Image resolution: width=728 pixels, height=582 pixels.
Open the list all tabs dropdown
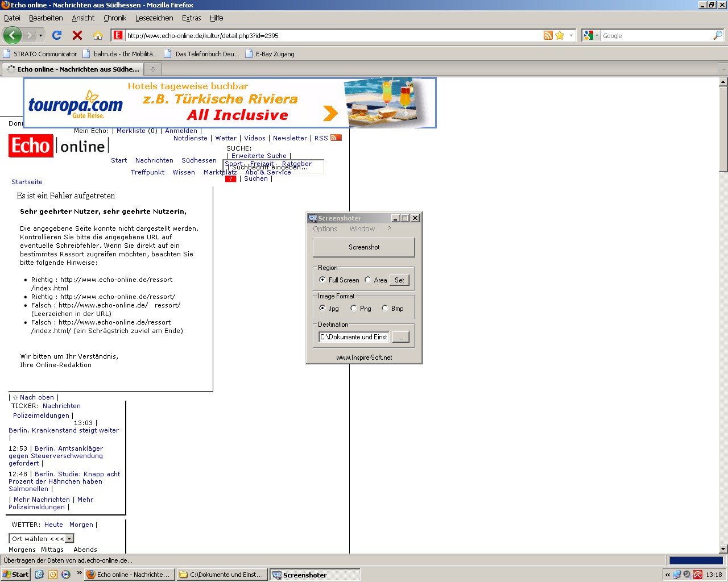click(x=723, y=69)
